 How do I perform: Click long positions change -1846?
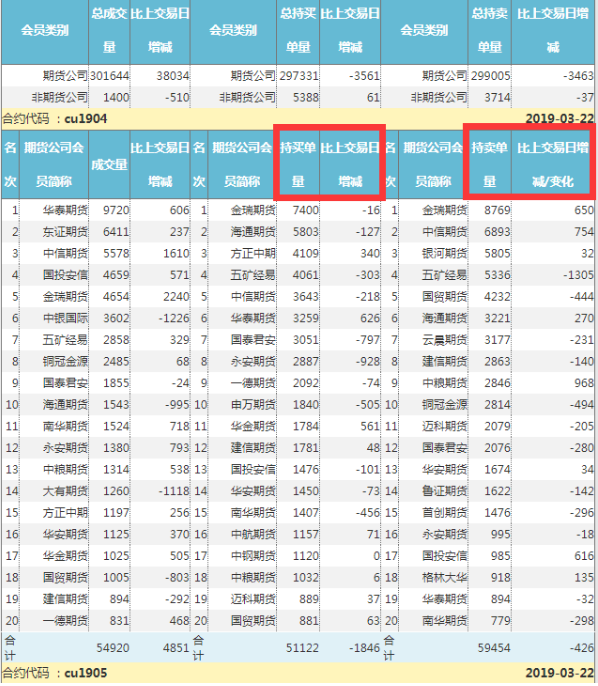[364, 648]
